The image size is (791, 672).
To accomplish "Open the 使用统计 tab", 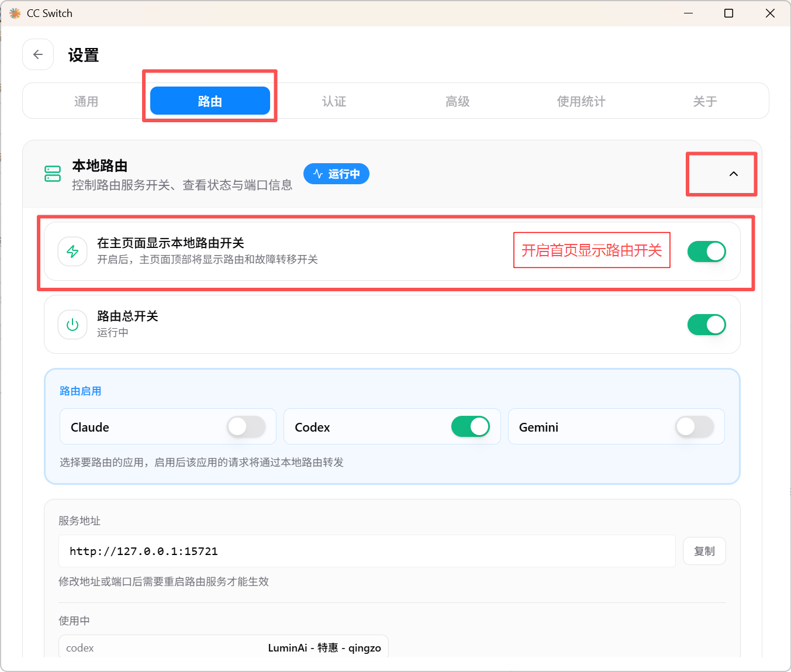I will coord(581,101).
